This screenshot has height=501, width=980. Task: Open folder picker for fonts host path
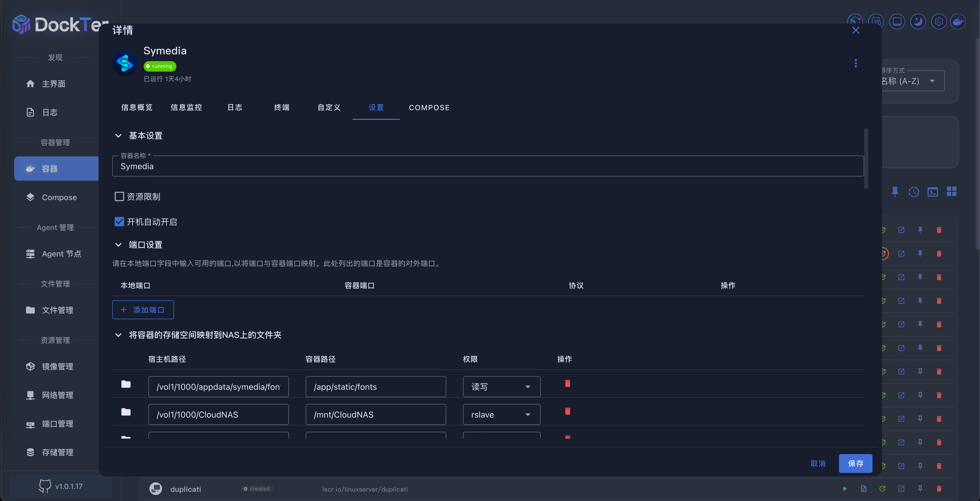click(126, 384)
